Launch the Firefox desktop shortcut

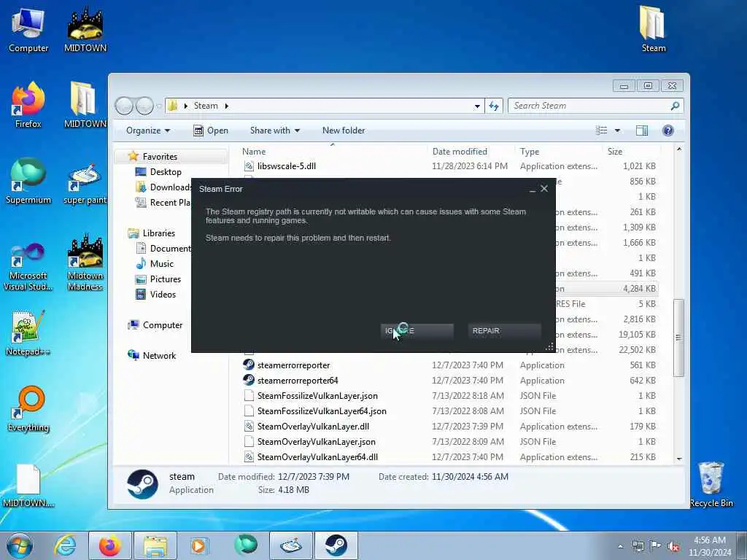click(x=28, y=105)
